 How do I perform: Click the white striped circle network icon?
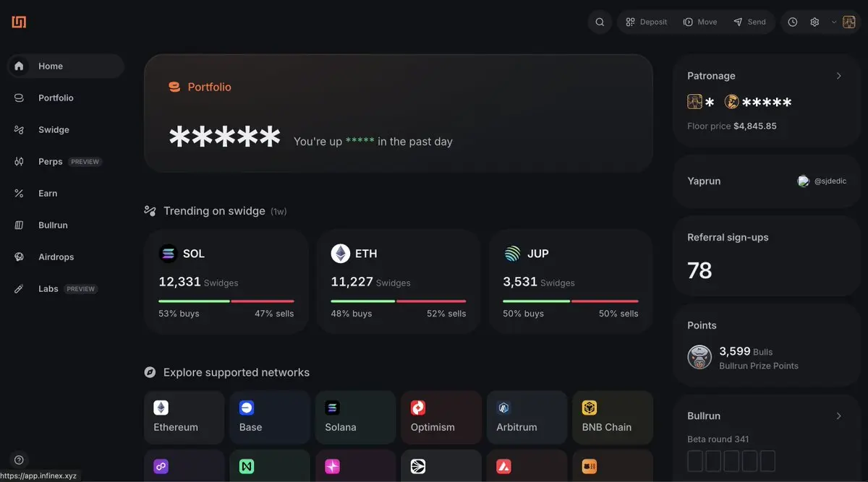pos(418,466)
